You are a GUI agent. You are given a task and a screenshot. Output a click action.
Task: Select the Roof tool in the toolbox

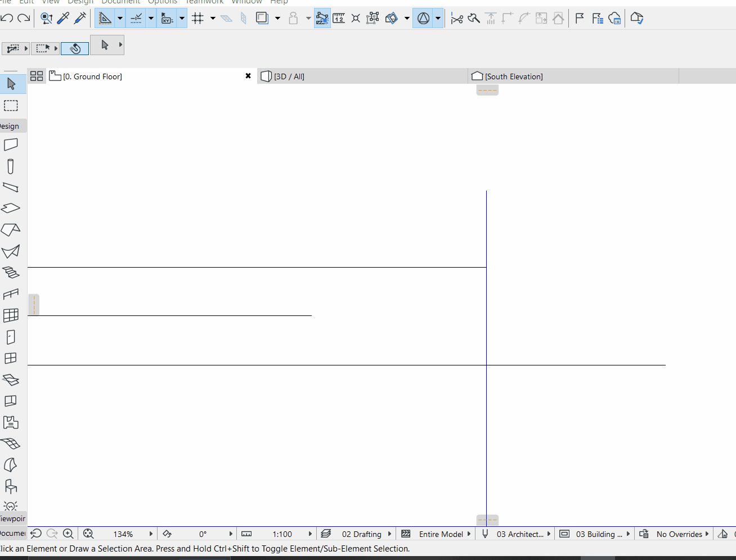11,230
